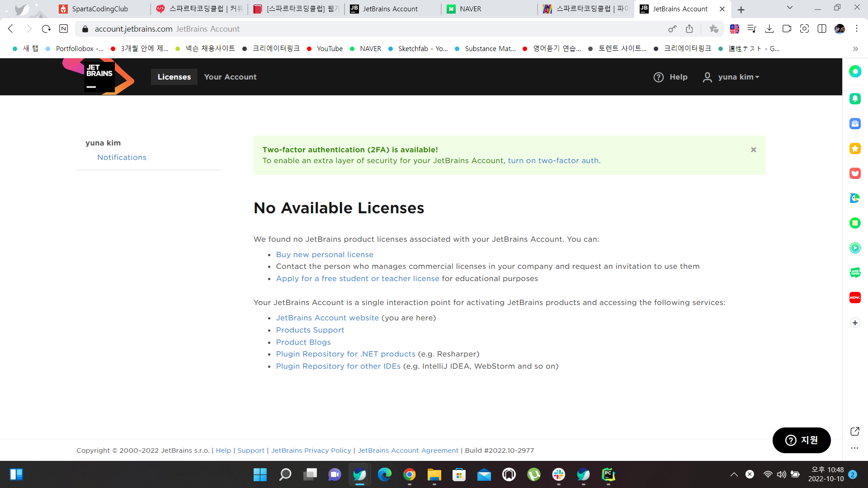Show hidden system tray icons
This screenshot has width=868, height=488.
pos(734,474)
